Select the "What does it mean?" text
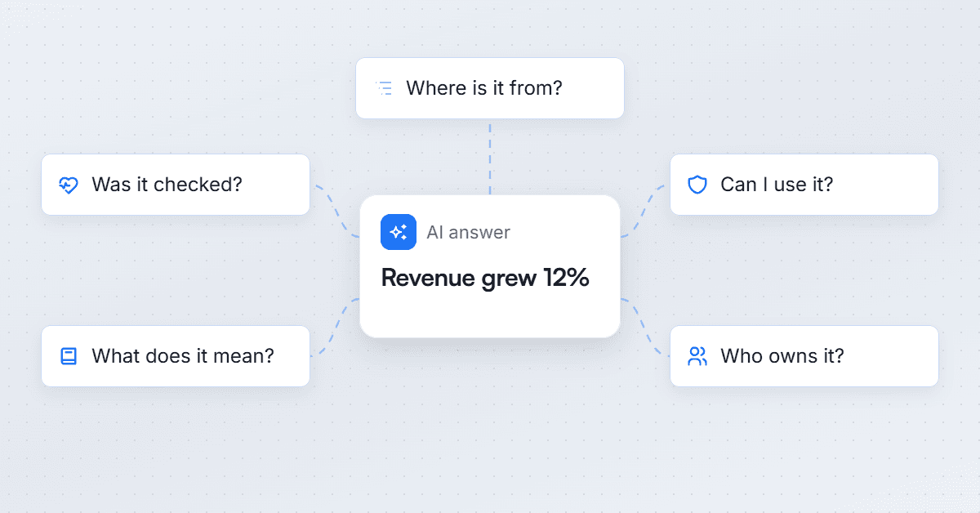This screenshot has width=980, height=513. [x=183, y=356]
